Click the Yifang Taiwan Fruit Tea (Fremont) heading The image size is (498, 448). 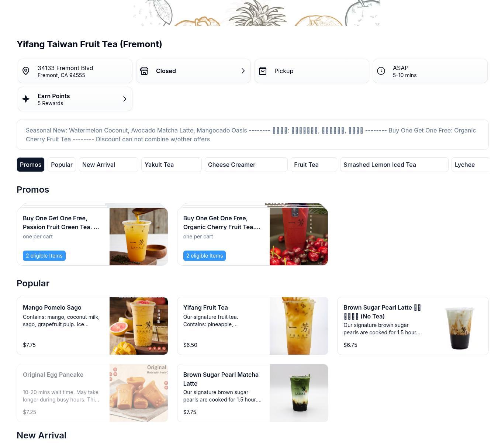(x=89, y=44)
